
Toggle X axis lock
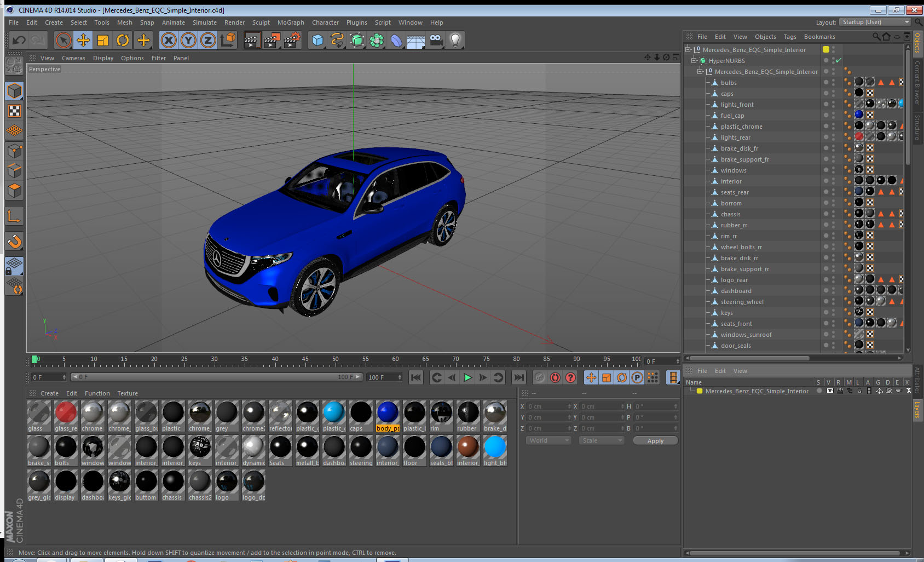point(169,40)
